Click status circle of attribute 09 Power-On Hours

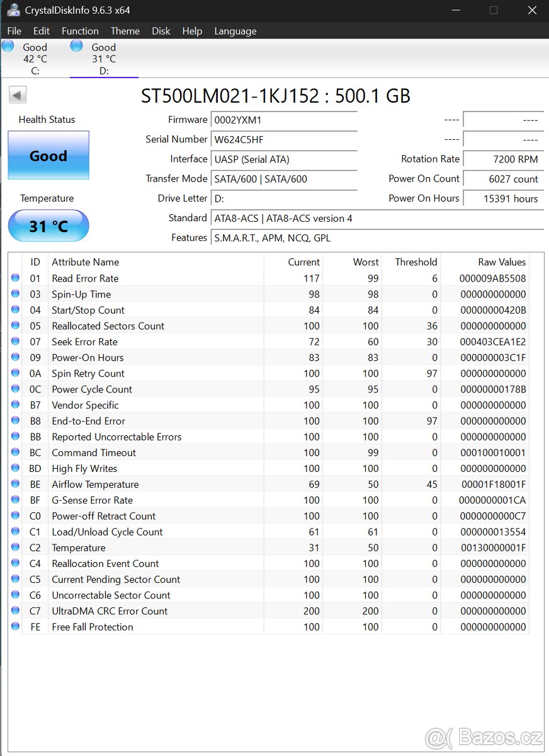pyautogui.click(x=15, y=357)
